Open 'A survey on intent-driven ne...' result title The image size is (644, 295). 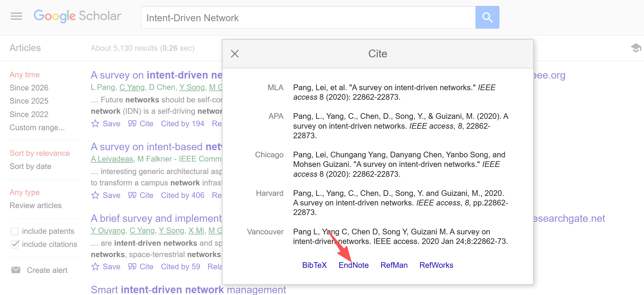point(157,75)
